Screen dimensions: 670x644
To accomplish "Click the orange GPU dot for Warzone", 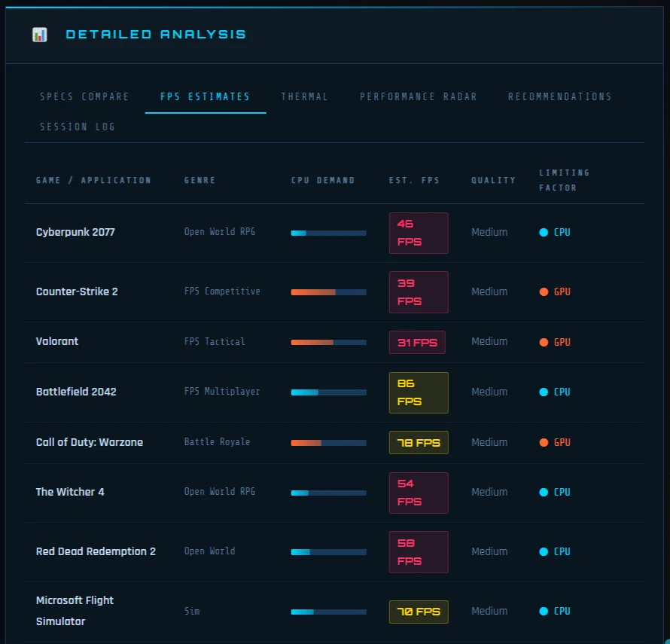I will point(544,443).
